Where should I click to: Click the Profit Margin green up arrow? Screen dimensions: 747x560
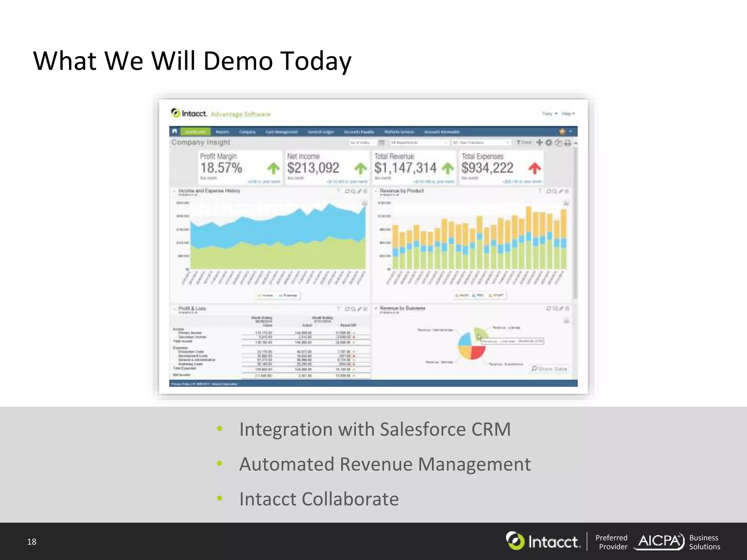tap(273, 168)
